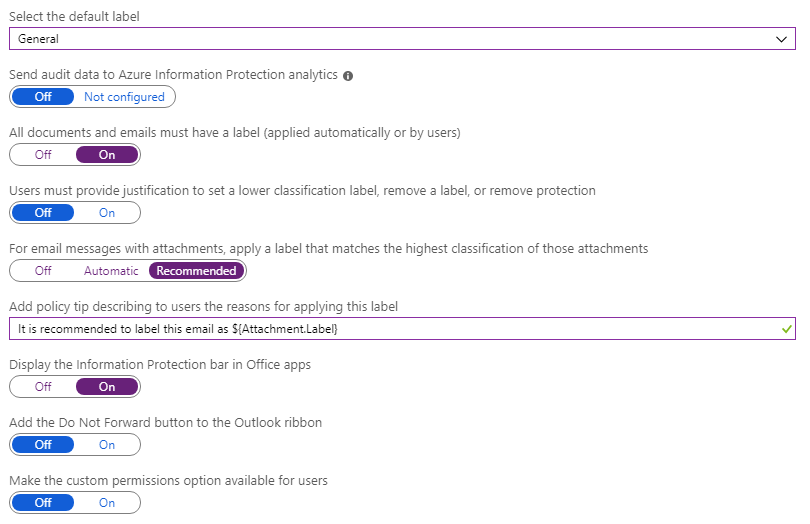This screenshot has width=810, height=524.
Task: Turn Off the Information Protection bar
Action: (43, 387)
